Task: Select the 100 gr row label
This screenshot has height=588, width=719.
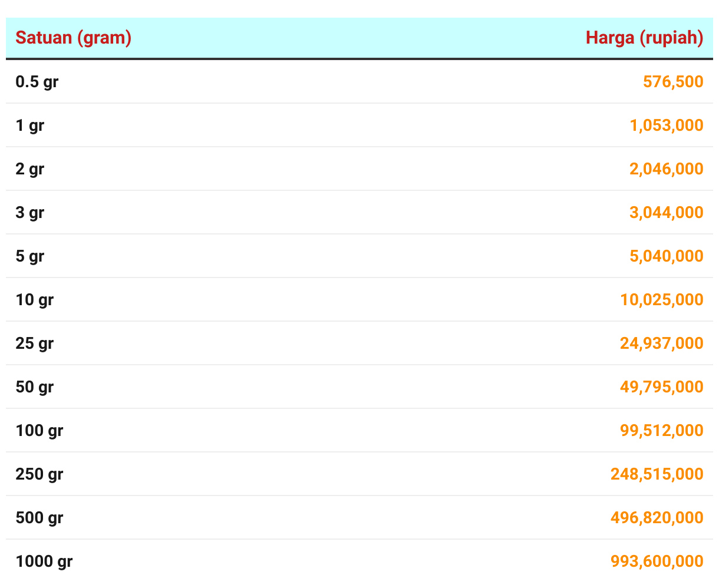Action: (x=39, y=431)
